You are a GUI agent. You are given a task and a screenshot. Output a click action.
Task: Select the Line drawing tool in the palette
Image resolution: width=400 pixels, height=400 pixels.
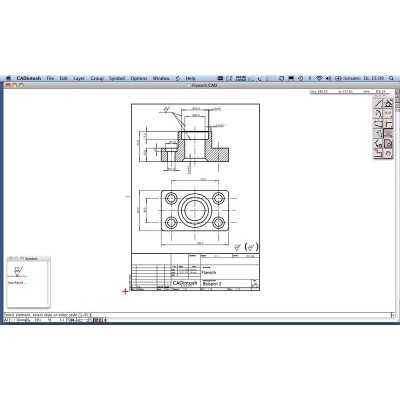[378, 103]
